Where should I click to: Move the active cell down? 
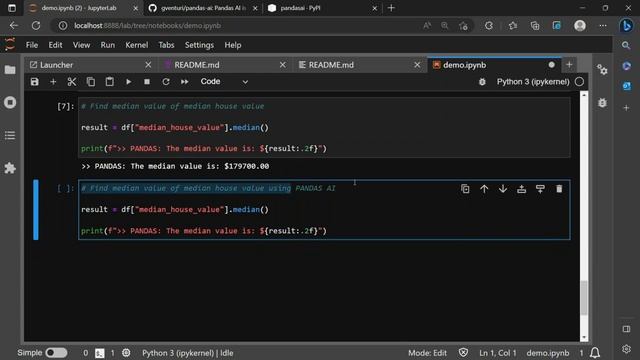pos(503,189)
